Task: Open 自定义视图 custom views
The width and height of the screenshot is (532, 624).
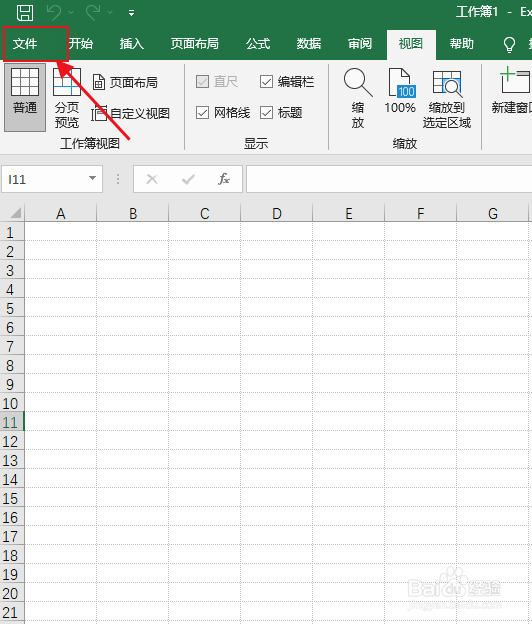Action: (131, 113)
